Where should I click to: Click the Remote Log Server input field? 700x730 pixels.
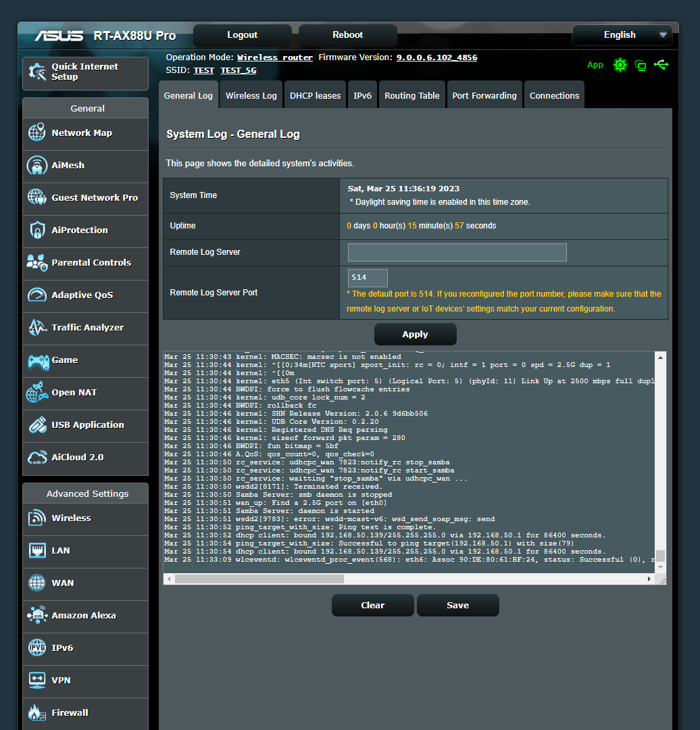[457, 252]
